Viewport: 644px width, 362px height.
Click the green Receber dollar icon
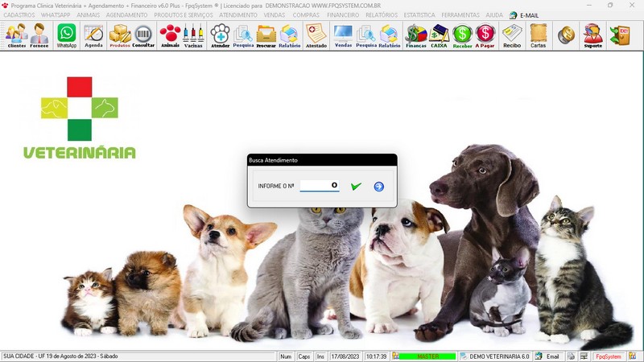click(x=462, y=35)
